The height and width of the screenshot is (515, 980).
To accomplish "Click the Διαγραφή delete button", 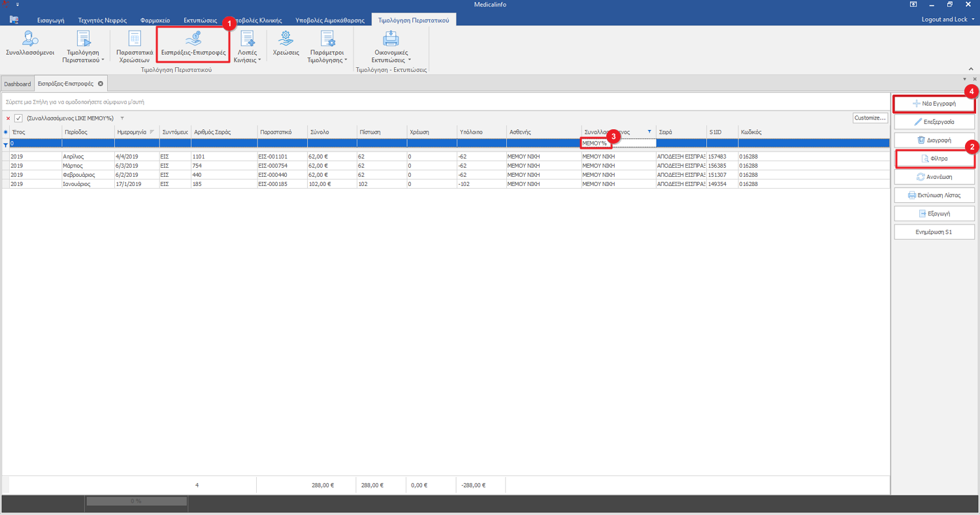I will pos(934,140).
